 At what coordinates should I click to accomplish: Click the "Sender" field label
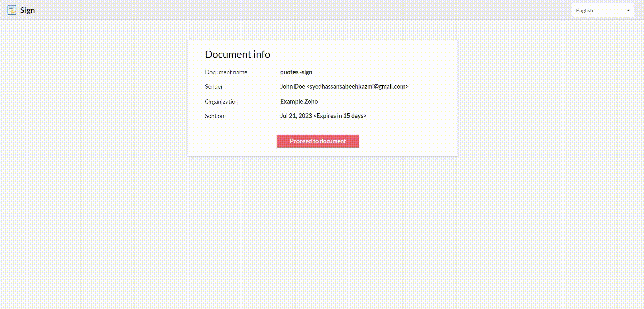(214, 87)
